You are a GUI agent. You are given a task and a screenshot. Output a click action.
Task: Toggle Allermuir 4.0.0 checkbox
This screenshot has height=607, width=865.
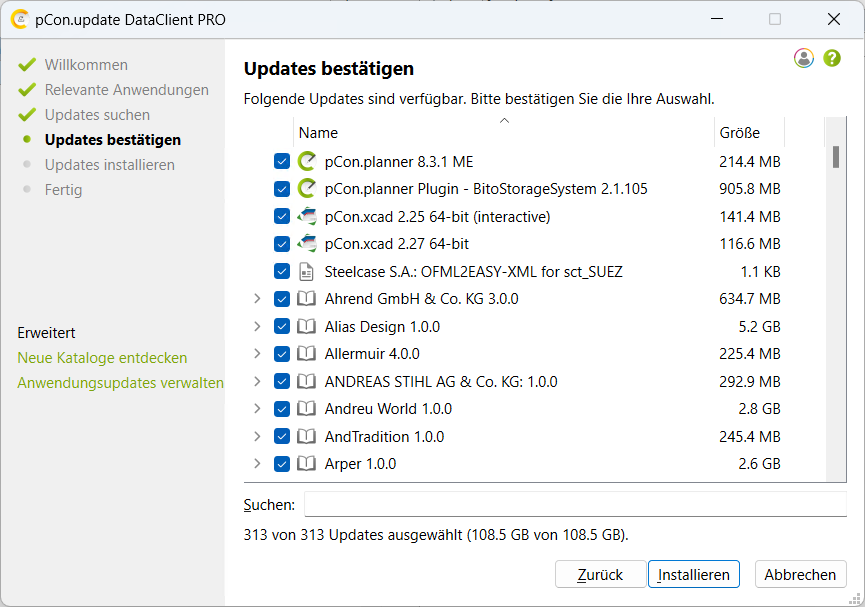click(282, 353)
